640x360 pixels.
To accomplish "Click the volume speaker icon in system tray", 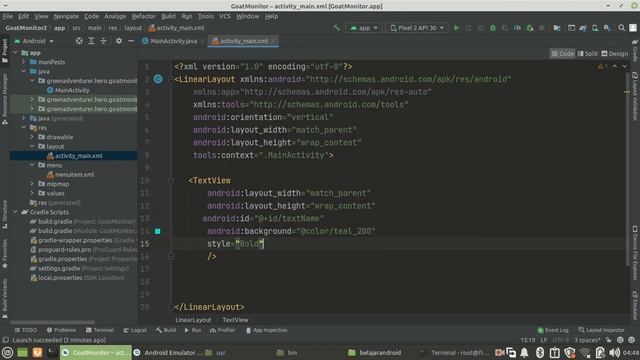I will point(614,352).
